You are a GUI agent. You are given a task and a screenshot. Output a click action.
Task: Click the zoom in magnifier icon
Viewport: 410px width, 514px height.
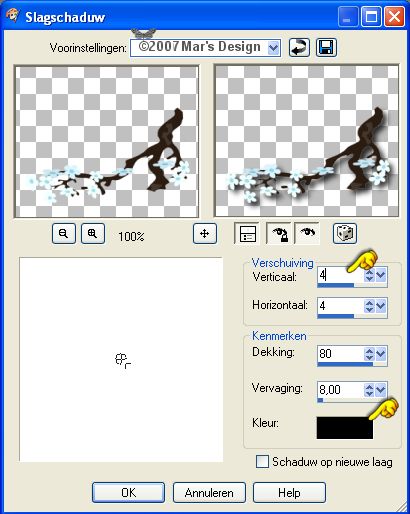[x=93, y=233]
